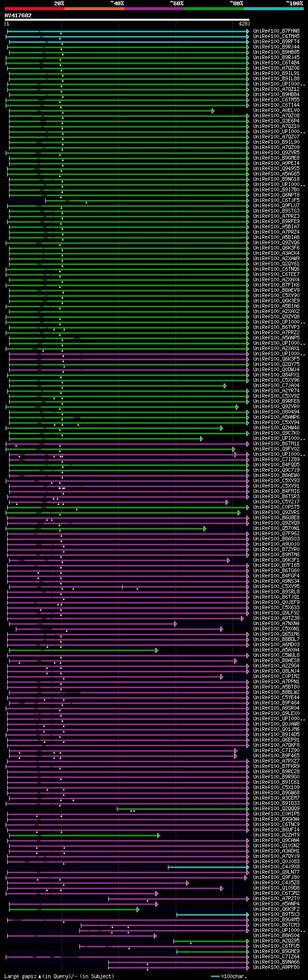Viewport: 308px width, 980px height.
Task: Select label UniRef100_A0ELV0
Action: 276,111
